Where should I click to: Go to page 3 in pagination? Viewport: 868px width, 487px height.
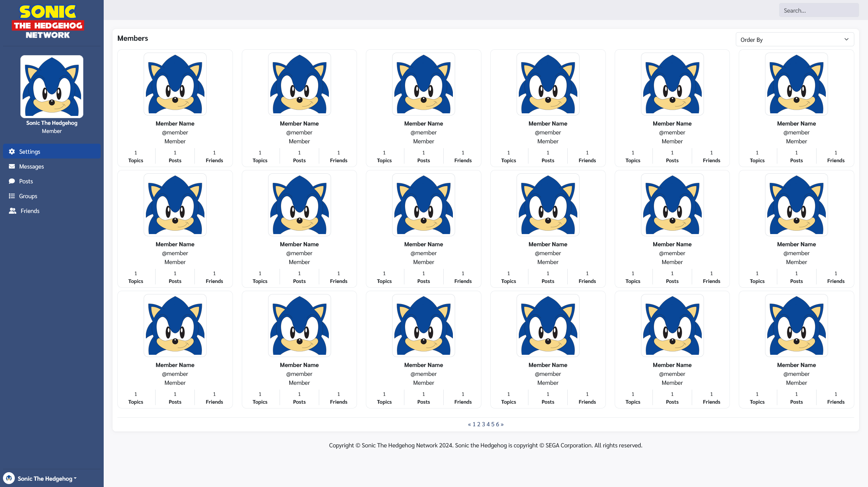tap(483, 424)
